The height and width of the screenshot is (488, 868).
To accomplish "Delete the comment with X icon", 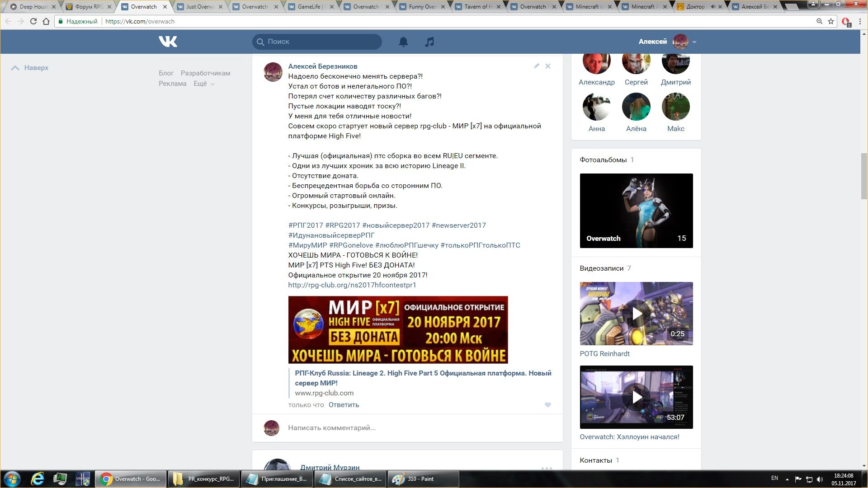I will coord(548,66).
